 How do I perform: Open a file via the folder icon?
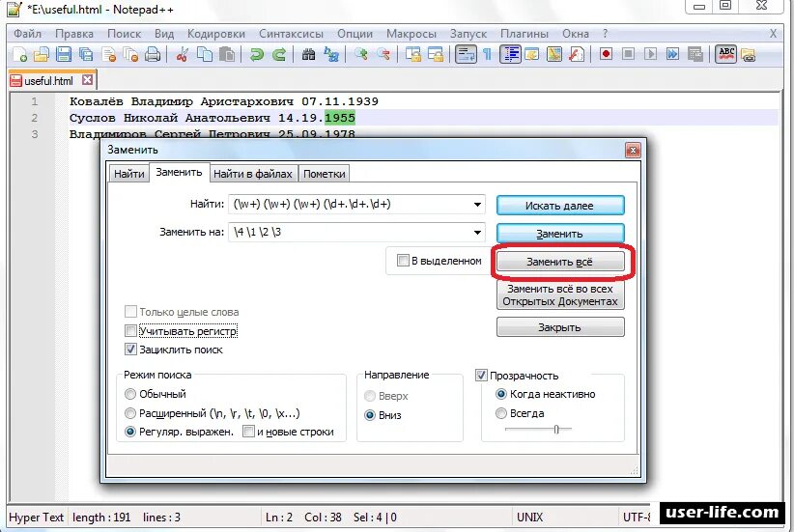click(x=42, y=54)
